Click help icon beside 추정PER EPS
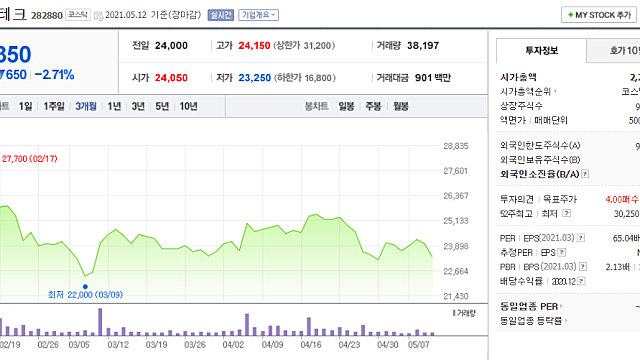Viewport: 640px width, 360px height. pos(562,252)
